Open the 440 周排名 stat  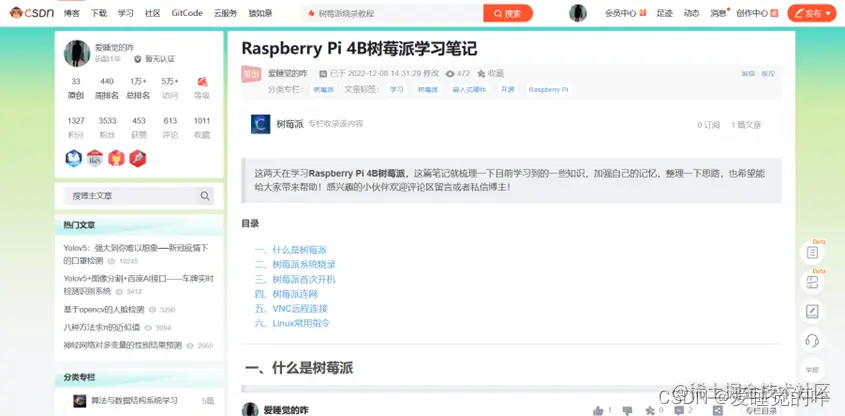[x=107, y=88]
